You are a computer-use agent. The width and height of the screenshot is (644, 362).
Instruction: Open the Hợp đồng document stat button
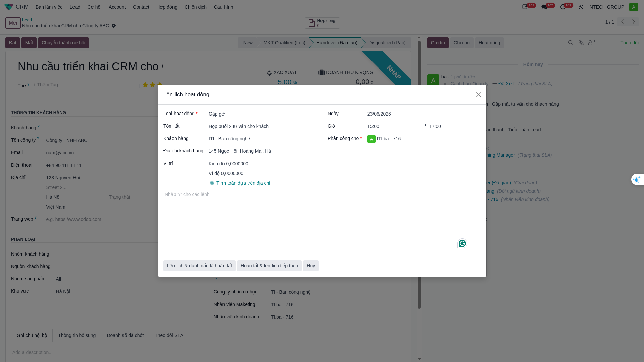pos(322,23)
